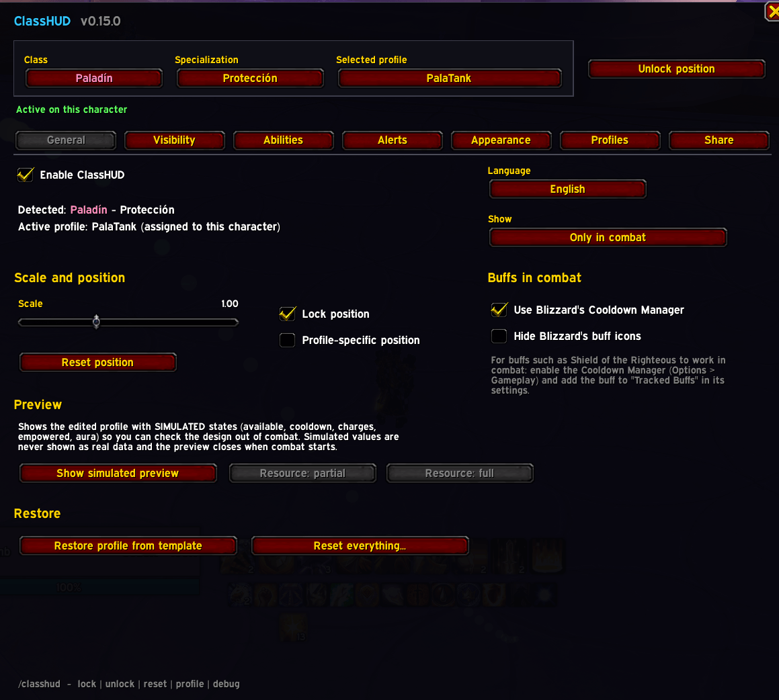Click the Scale and position heading
Image resolution: width=779 pixels, height=700 pixels.
(x=69, y=277)
